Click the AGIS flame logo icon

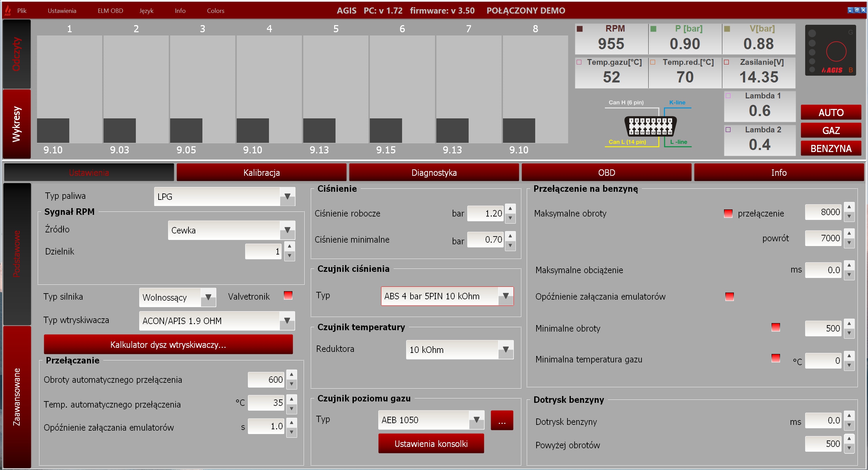pyautogui.click(x=7, y=11)
